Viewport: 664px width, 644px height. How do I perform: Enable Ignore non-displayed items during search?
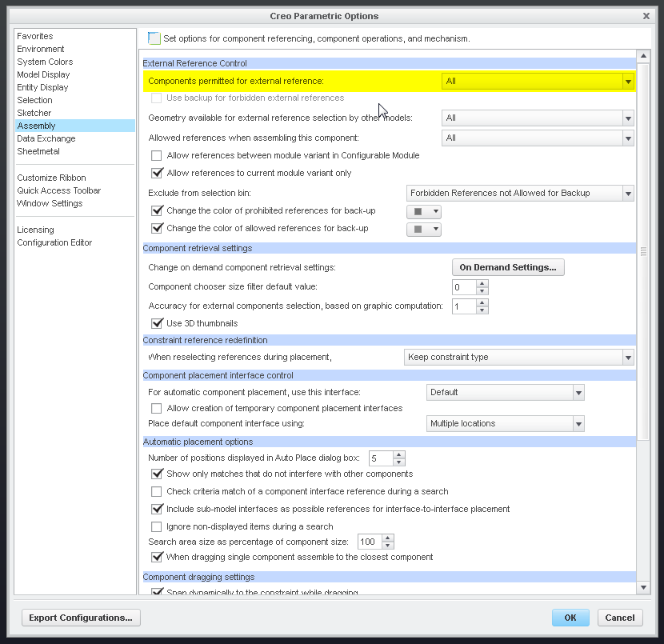click(157, 526)
